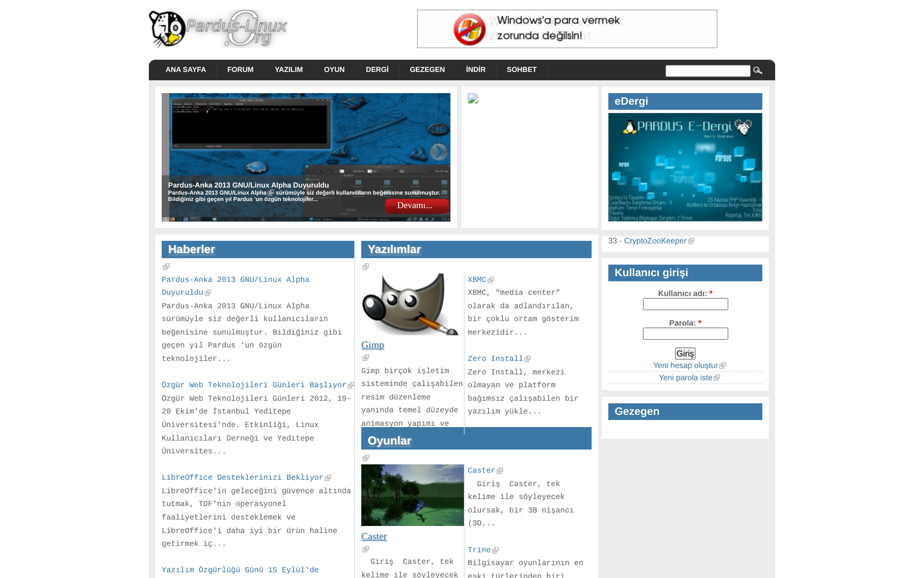Click external link icon beside Trine
The height and width of the screenshot is (578, 924).
pos(495,550)
